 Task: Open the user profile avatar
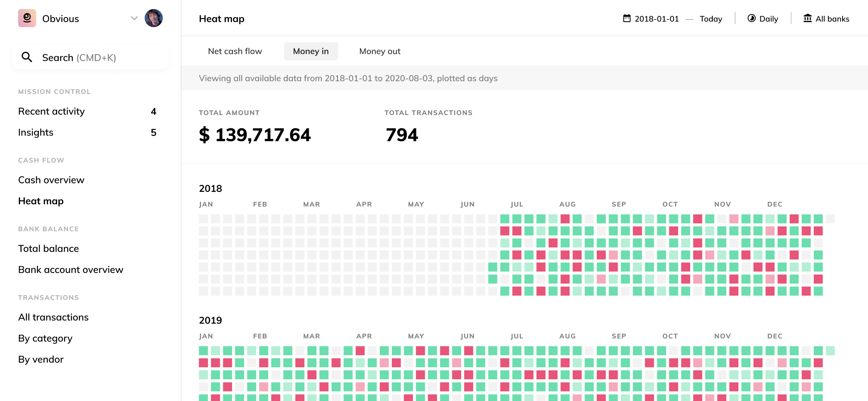pos(154,18)
